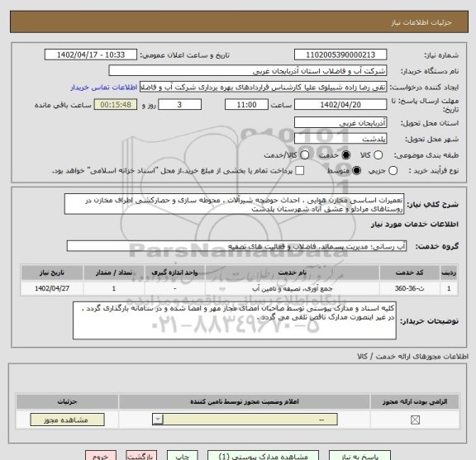Screen dimensions: 476x460
Task: Click the جزئیات column header in permits table
Action: click(67, 401)
